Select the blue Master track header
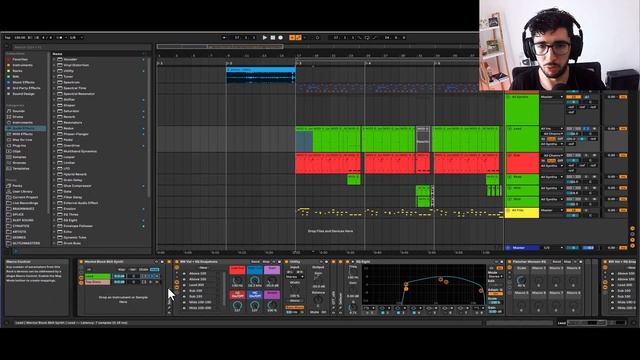The height and width of the screenshot is (360, 640). pos(522,248)
